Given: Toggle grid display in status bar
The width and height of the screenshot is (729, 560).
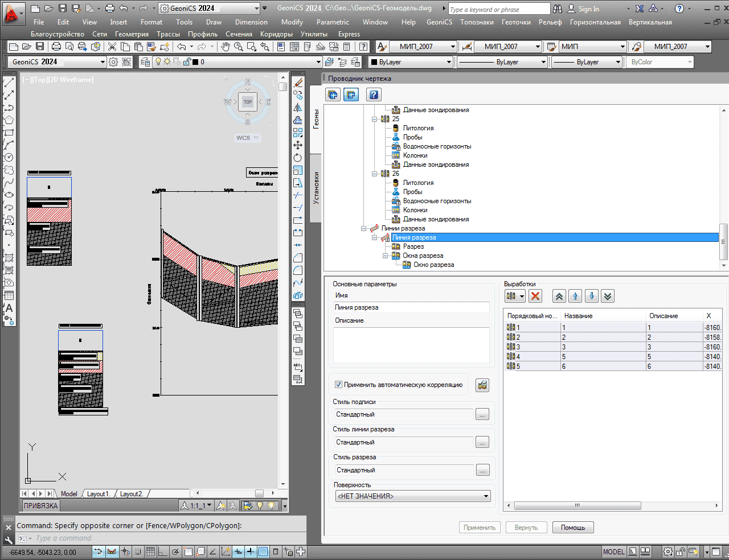Looking at the screenshot, I should [x=150, y=551].
